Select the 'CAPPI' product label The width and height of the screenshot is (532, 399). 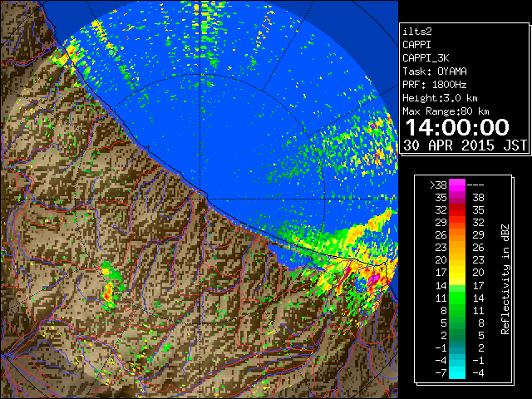pos(416,45)
